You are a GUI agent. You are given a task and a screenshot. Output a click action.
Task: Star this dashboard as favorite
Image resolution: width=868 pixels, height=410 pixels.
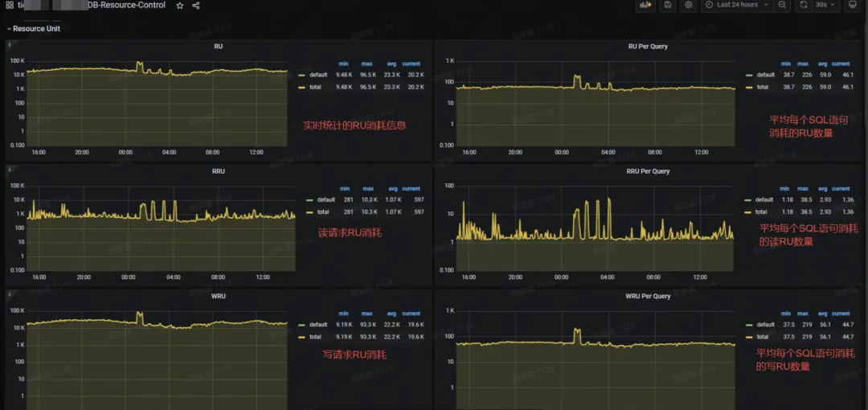tap(179, 6)
